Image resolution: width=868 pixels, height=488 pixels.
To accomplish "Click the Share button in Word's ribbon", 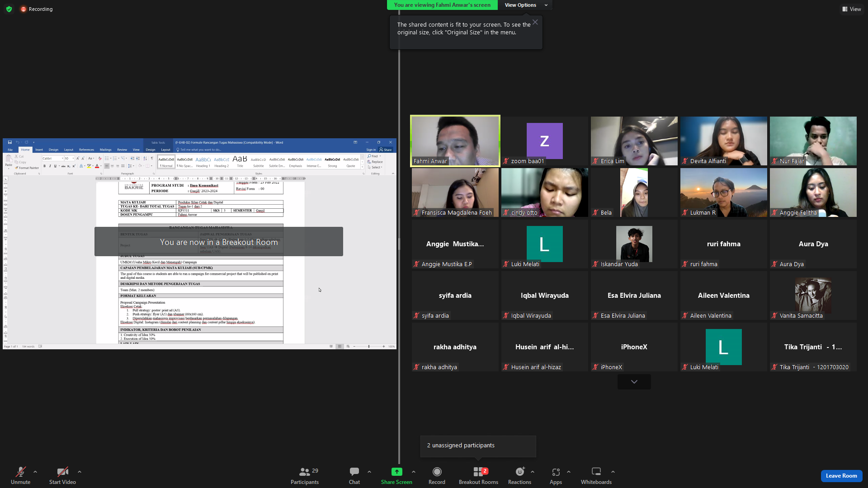I will (386, 150).
